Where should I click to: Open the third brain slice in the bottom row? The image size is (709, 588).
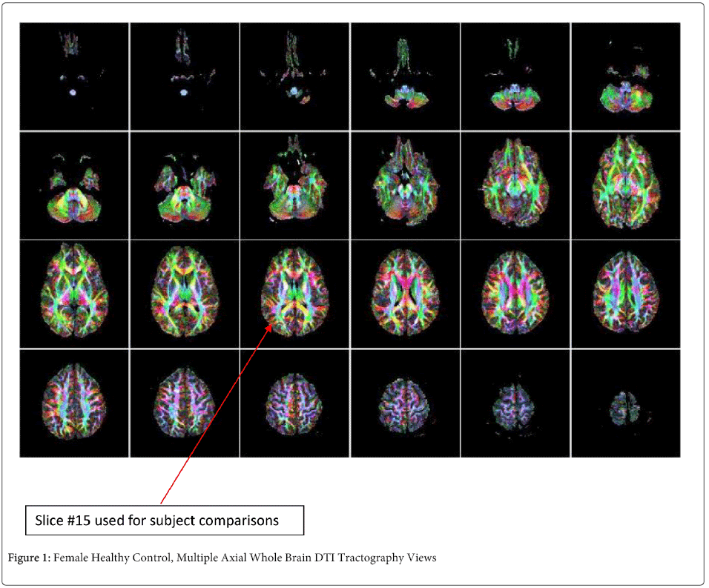(x=294, y=403)
